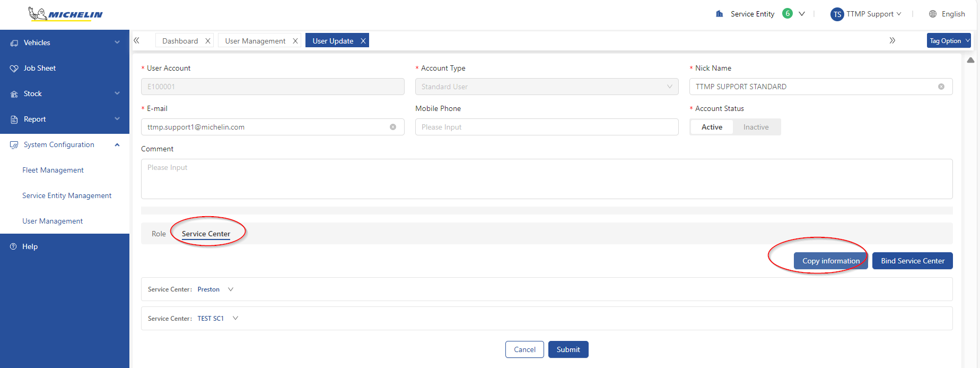The image size is (980, 368).
Task: Submit the user update form
Action: tap(568, 349)
